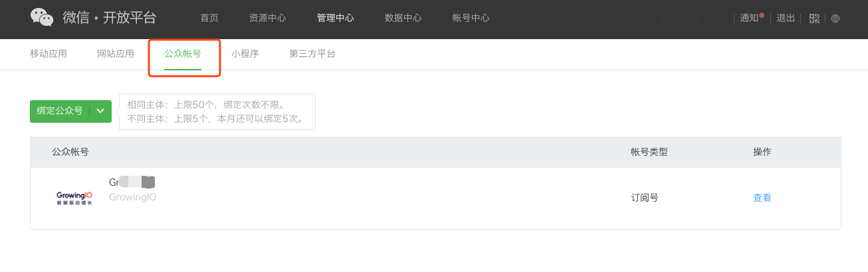Image resolution: width=868 pixels, height=272 pixels.
Task: Click the WeChat logo icon
Action: (42, 17)
